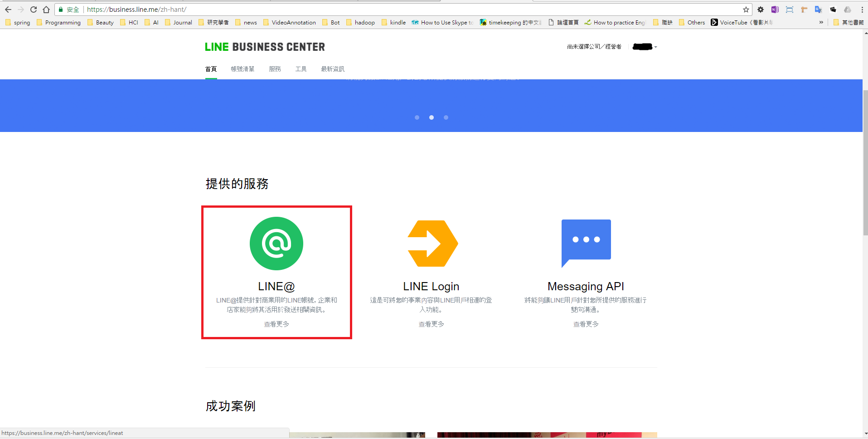This screenshot has height=439, width=868.
Task: Open the How to Use Skype bookmark
Action: 442,22
